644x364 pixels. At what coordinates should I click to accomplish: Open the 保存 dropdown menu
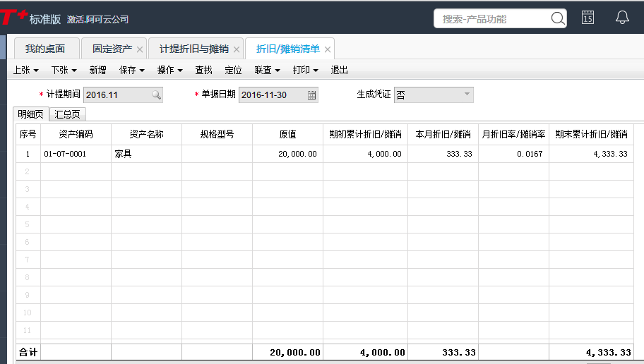(131, 70)
